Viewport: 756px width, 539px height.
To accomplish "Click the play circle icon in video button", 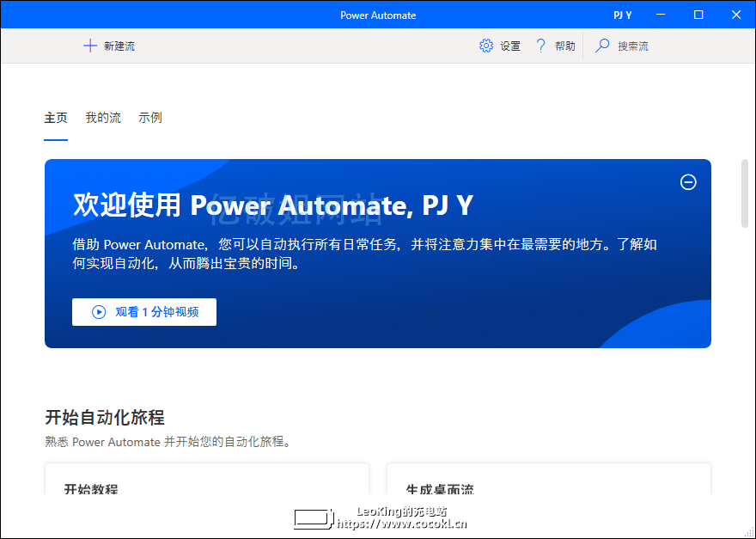I will [x=99, y=312].
